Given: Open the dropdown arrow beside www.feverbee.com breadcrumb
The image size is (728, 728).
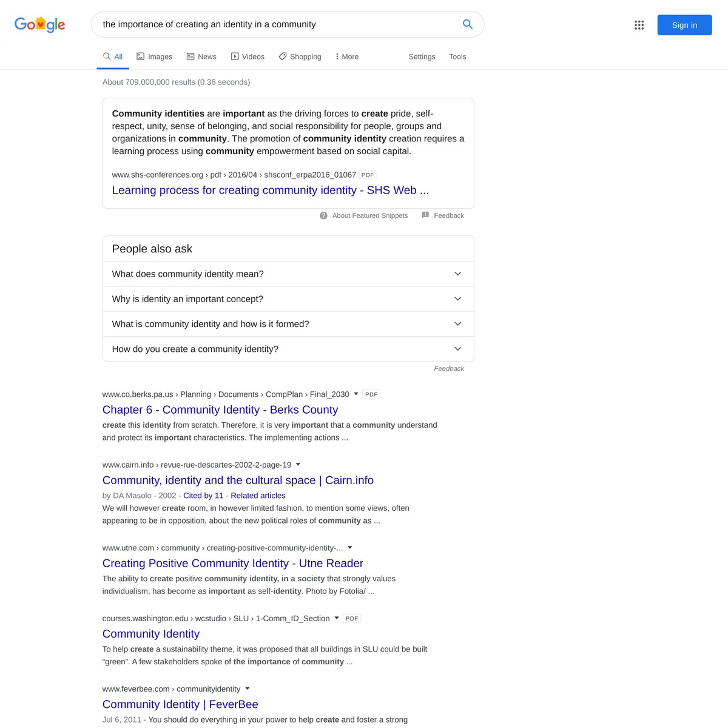Looking at the screenshot, I should coord(247,689).
